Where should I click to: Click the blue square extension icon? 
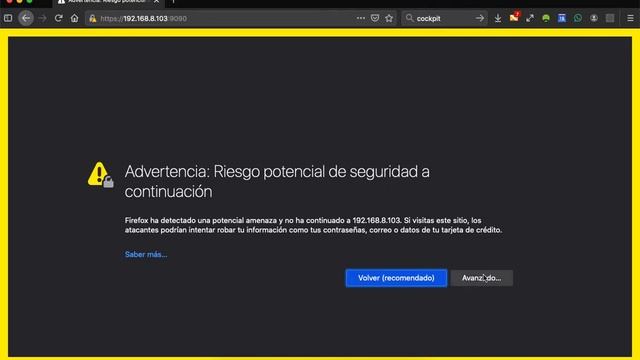(x=562, y=18)
